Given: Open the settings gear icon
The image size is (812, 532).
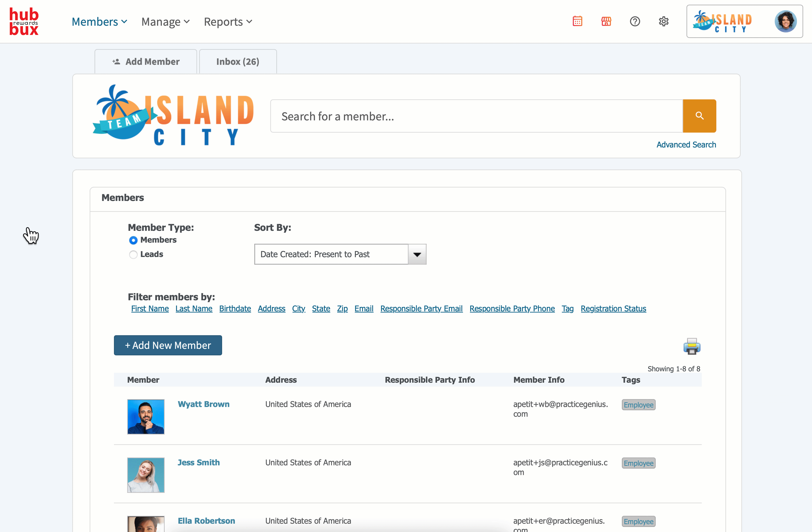Looking at the screenshot, I should click(663, 22).
